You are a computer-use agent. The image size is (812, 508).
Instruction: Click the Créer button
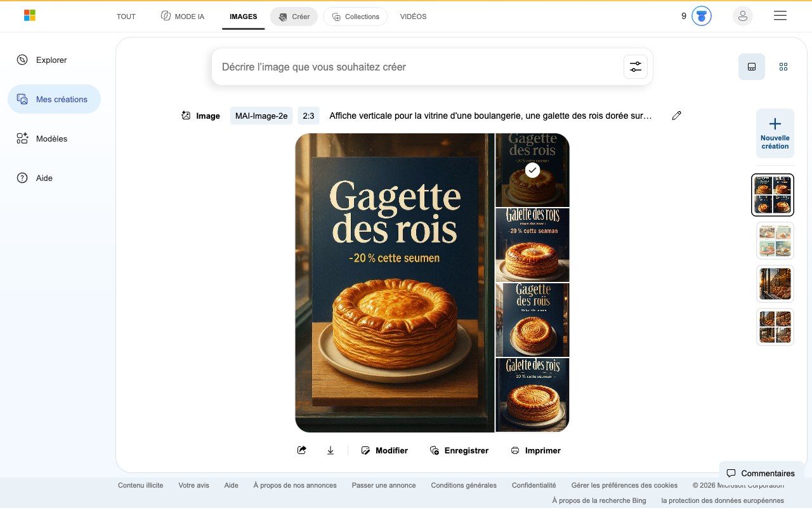coord(294,17)
